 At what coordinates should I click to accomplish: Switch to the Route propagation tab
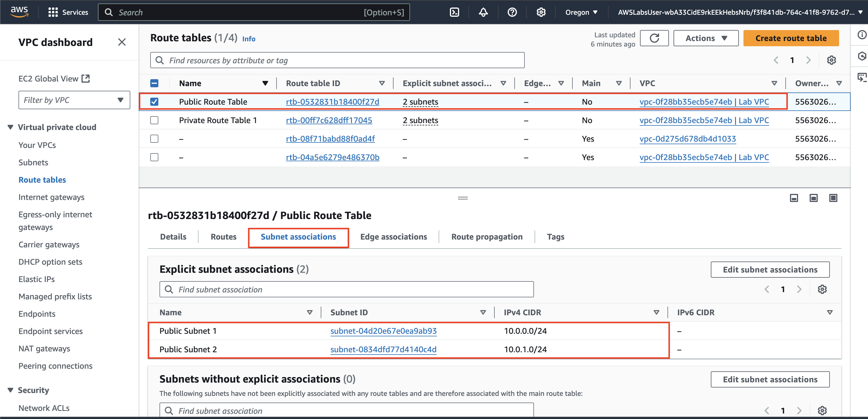487,237
